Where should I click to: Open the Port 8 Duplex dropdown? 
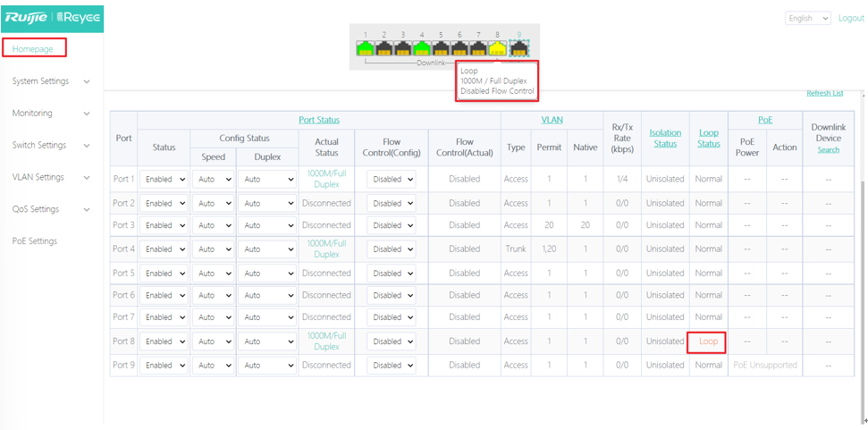tap(266, 341)
